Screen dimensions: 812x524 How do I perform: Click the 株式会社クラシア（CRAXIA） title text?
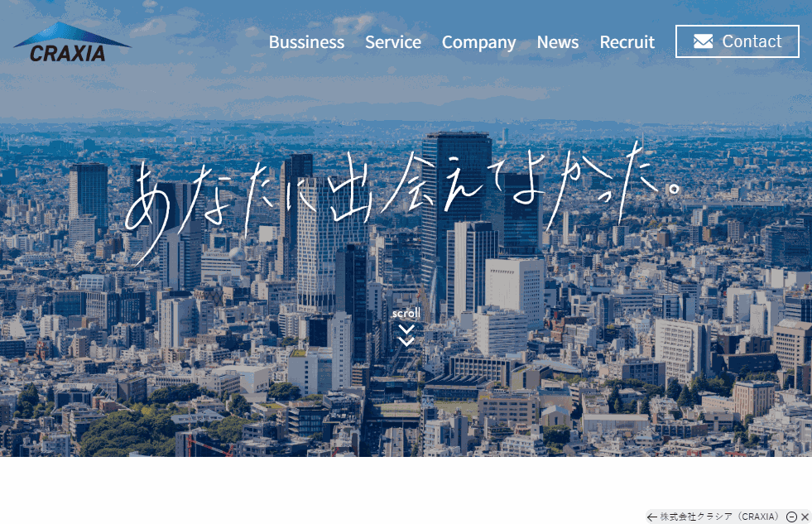(x=722, y=517)
